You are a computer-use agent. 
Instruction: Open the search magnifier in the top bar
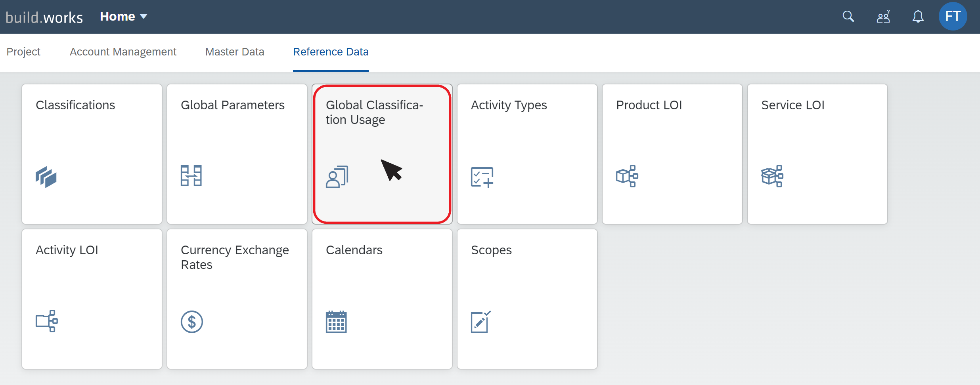pyautogui.click(x=848, y=17)
